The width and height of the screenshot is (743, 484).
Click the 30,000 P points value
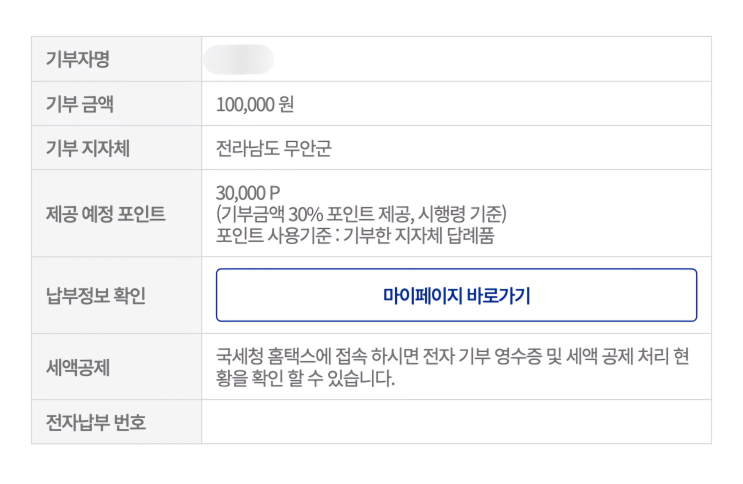[x=248, y=193]
